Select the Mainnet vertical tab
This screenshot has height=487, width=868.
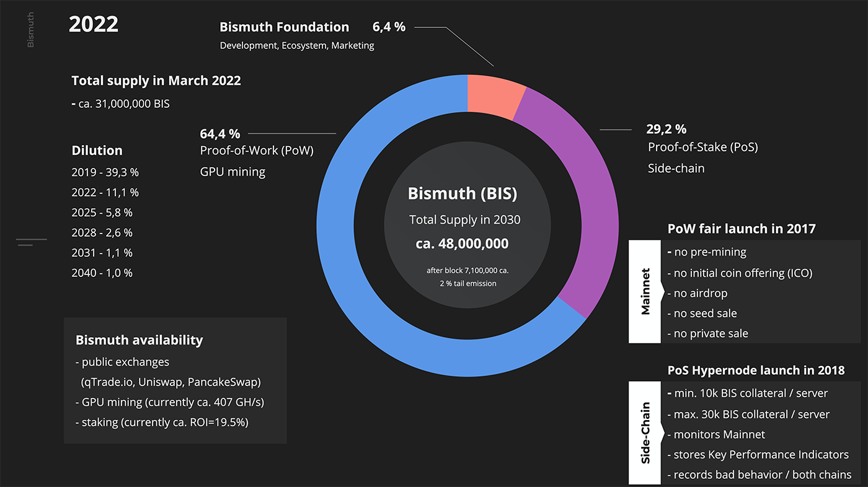tap(645, 292)
